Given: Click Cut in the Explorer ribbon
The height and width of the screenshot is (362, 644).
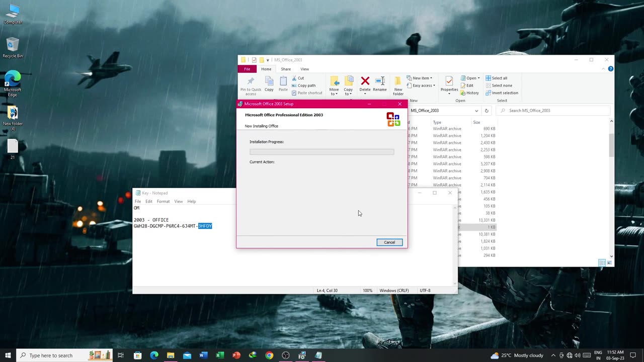Looking at the screenshot, I should coord(297,78).
